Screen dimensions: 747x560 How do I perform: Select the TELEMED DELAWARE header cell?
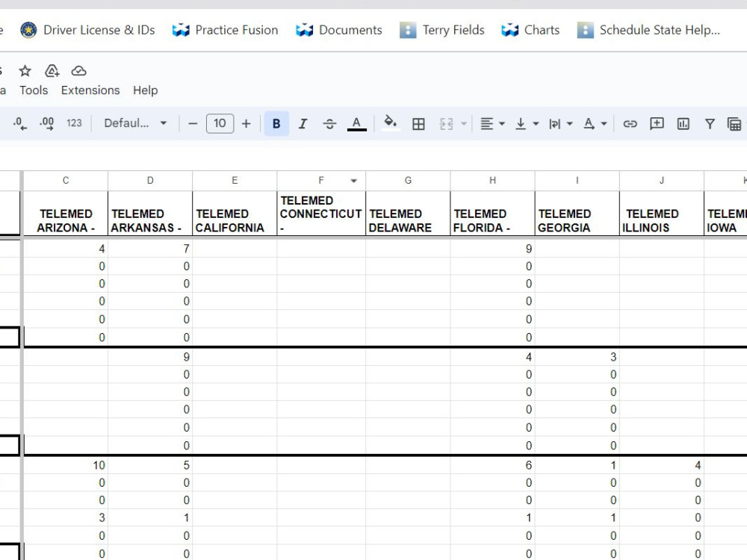click(408, 214)
